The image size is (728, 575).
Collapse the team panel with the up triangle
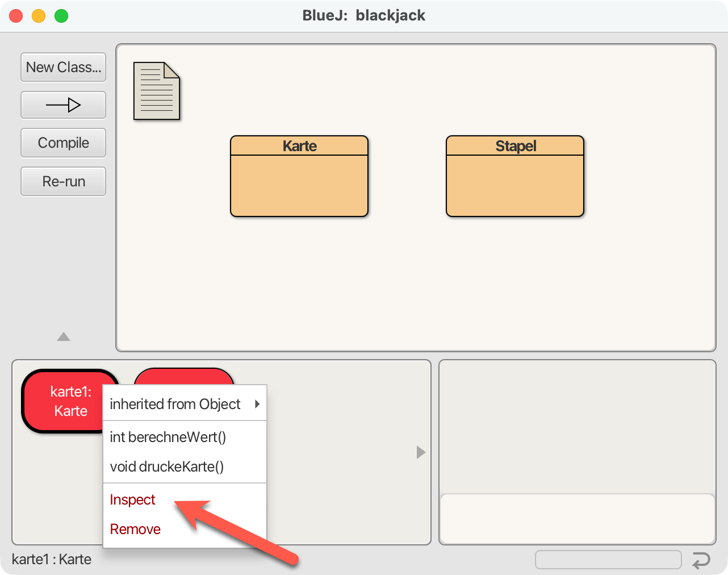(x=64, y=337)
